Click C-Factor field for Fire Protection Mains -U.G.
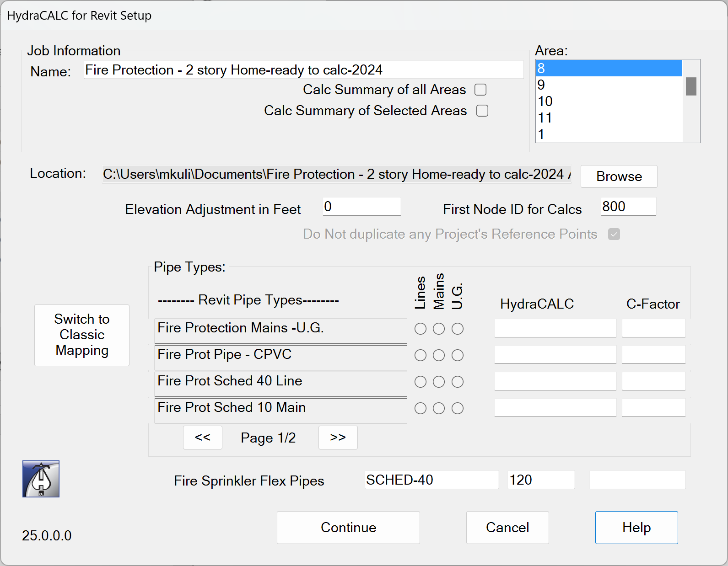The width and height of the screenshot is (728, 566). (x=654, y=328)
